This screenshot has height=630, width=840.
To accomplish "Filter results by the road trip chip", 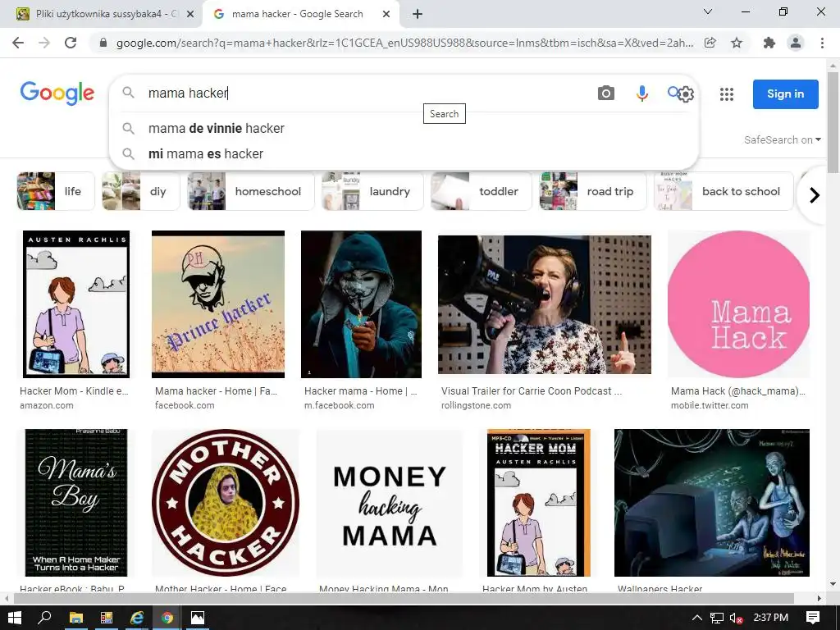I will point(592,191).
